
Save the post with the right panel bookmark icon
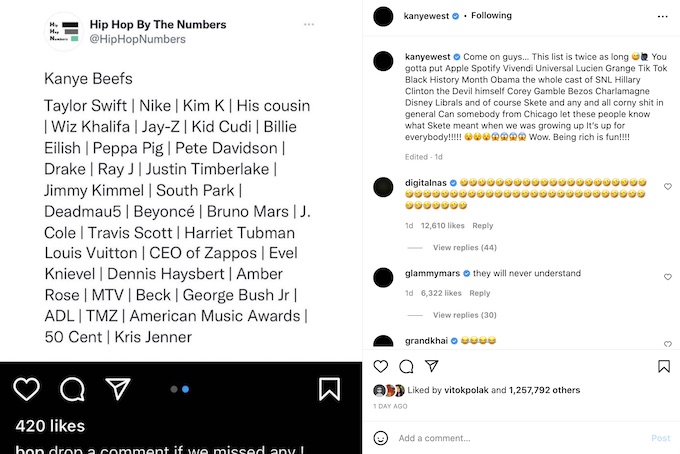click(x=664, y=367)
